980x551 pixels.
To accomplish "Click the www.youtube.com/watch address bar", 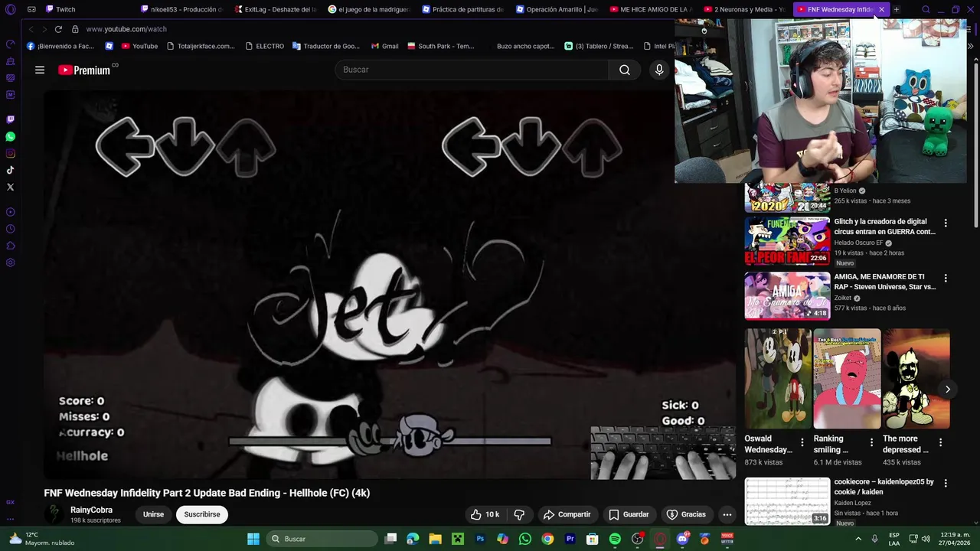I will (126, 29).
